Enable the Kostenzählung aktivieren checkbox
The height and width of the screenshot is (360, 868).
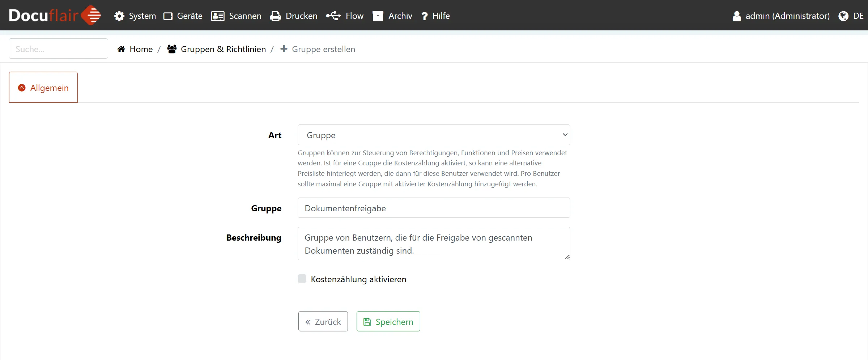coord(302,279)
